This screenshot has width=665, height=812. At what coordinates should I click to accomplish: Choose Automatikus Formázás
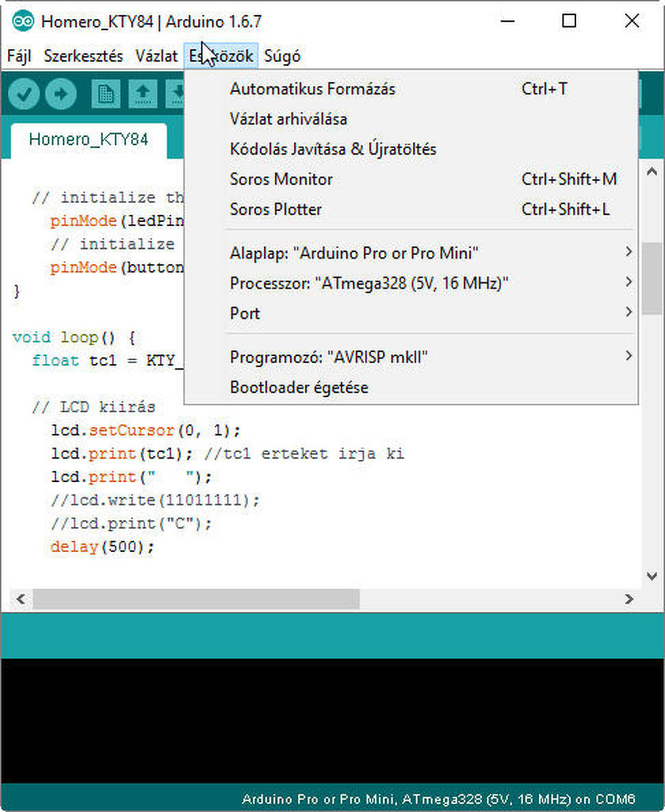click(x=411, y=89)
